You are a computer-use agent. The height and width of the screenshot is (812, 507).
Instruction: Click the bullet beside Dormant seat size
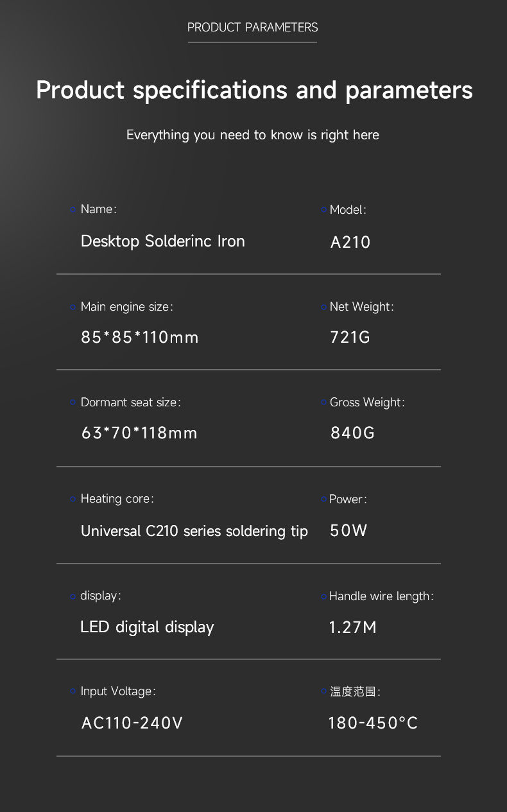73,402
